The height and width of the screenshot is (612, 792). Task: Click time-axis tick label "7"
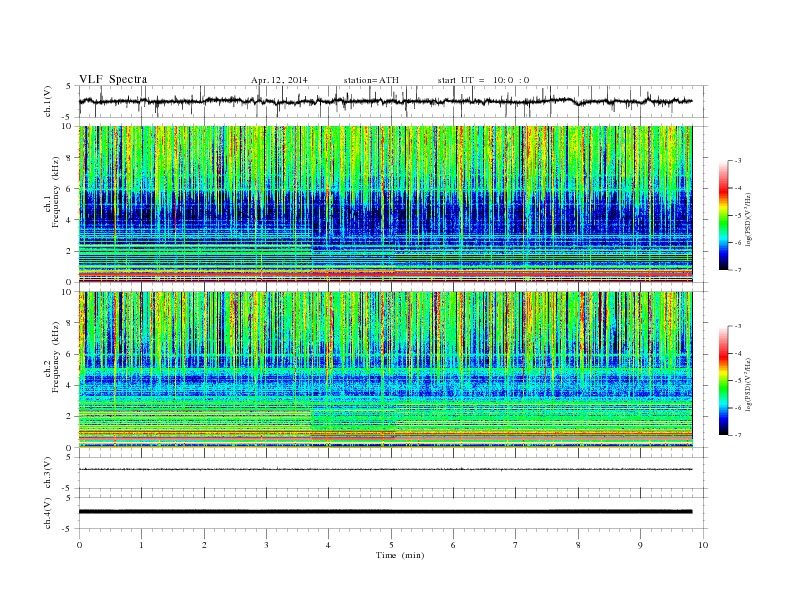[516, 545]
